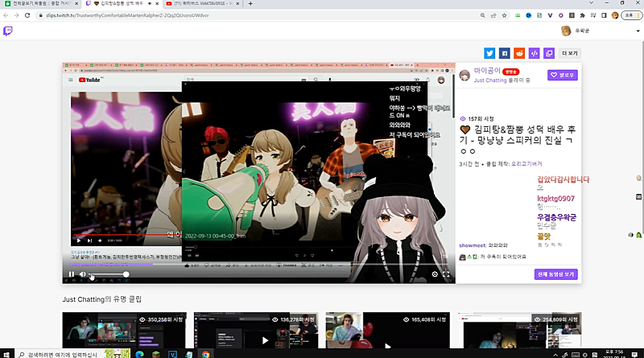
Task: Open Minecraft from taskbar
Action: (155, 354)
